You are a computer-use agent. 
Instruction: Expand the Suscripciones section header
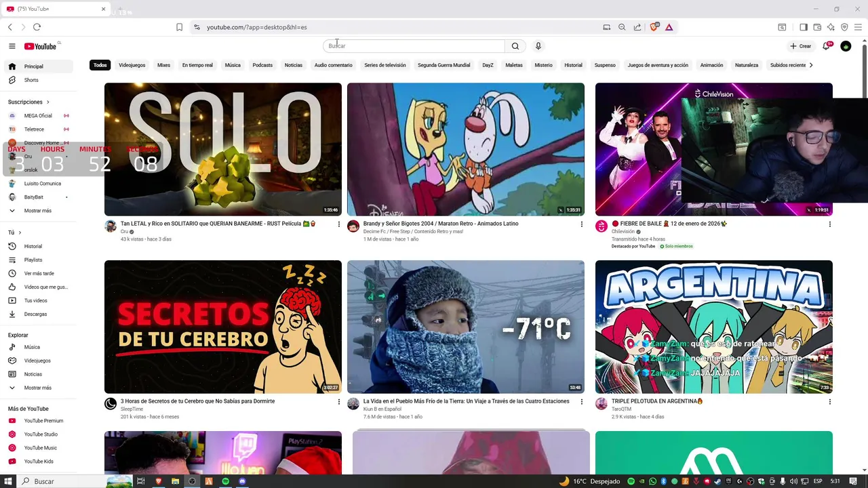click(x=28, y=102)
